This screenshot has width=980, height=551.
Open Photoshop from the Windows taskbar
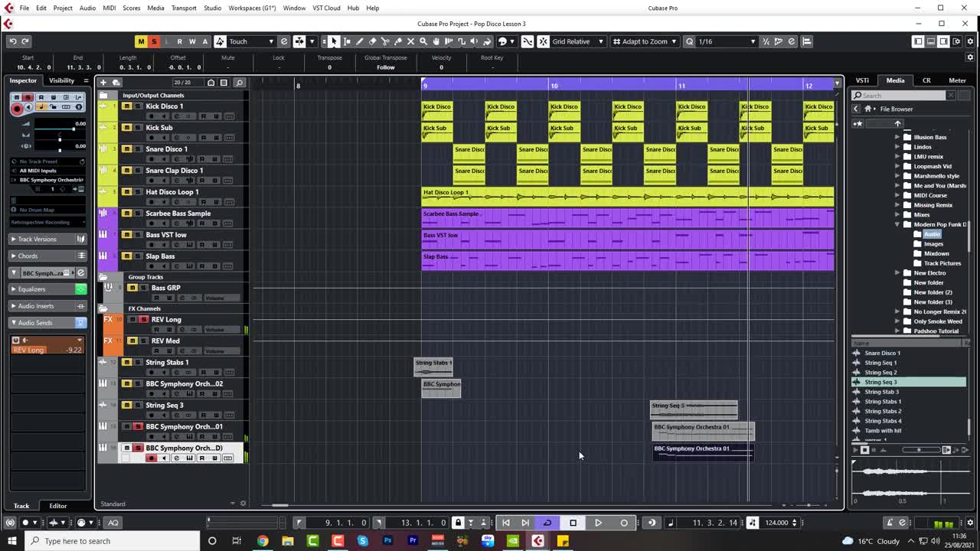tap(387, 541)
